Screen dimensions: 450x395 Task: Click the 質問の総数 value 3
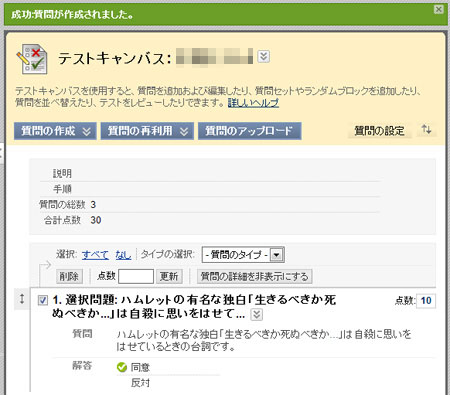[93, 205]
